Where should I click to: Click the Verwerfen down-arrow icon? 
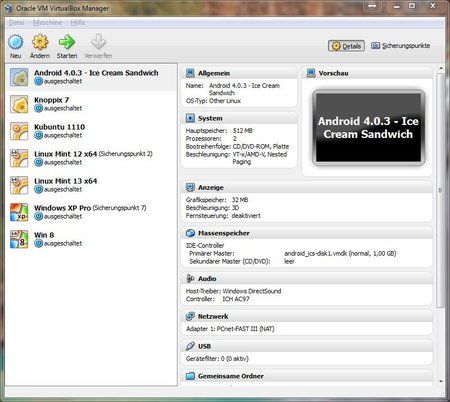pyautogui.click(x=98, y=42)
